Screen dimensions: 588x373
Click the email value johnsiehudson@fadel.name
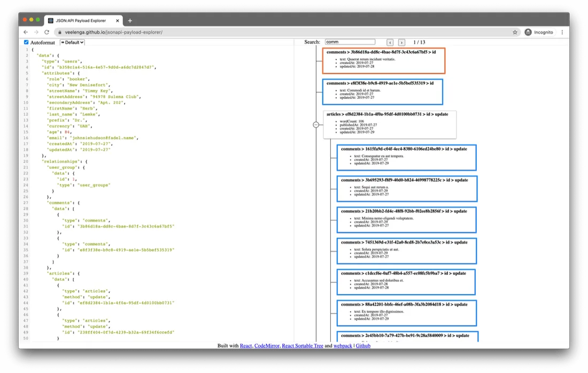point(104,138)
